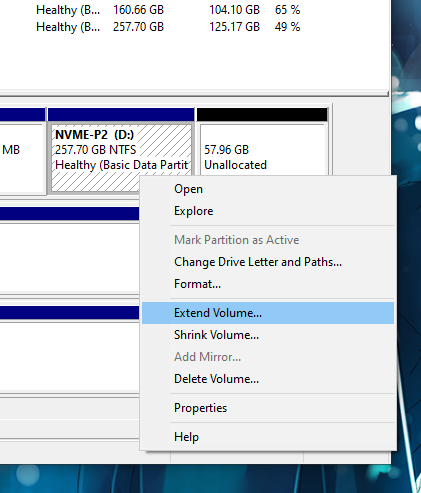Choose Extend Volume… option
Image resolution: width=421 pixels, height=493 pixels.
click(x=268, y=313)
